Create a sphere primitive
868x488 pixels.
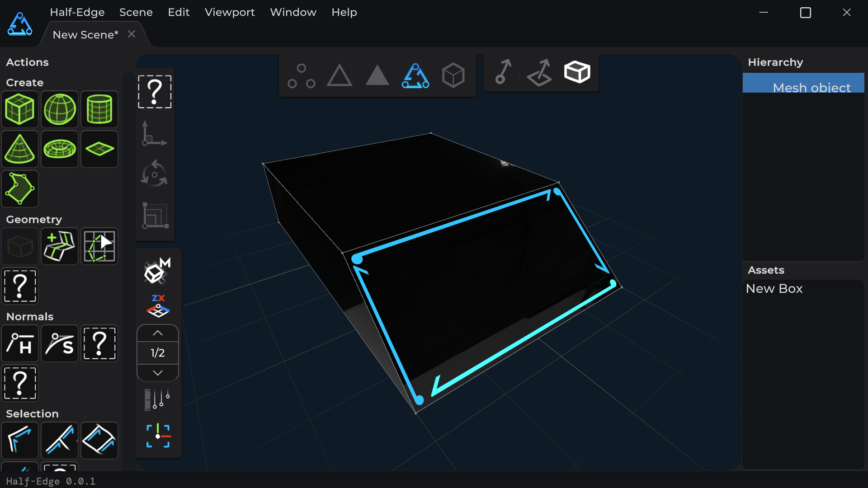(60, 109)
